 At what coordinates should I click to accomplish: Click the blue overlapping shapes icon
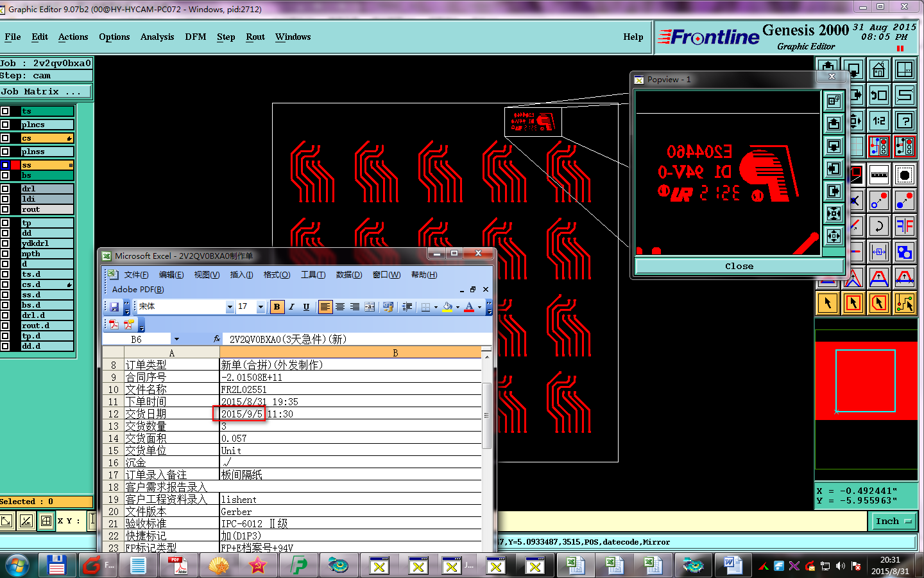pyautogui.click(x=904, y=252)
